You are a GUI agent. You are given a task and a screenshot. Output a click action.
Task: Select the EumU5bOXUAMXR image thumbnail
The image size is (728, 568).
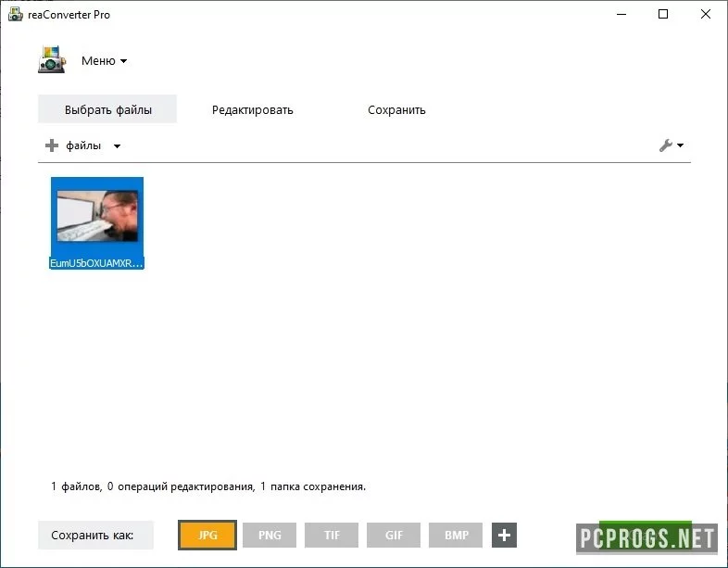tap(97, 216)
